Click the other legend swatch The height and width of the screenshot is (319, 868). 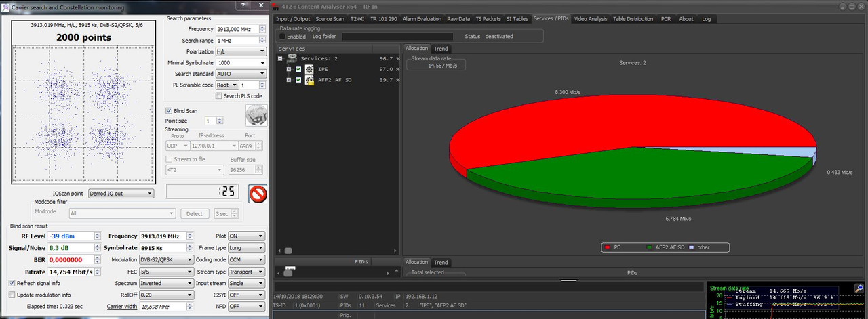coord(692,247)
